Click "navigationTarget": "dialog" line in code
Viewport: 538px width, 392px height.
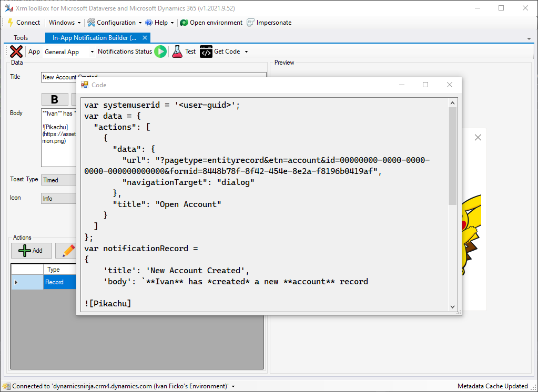pos(188,182)
